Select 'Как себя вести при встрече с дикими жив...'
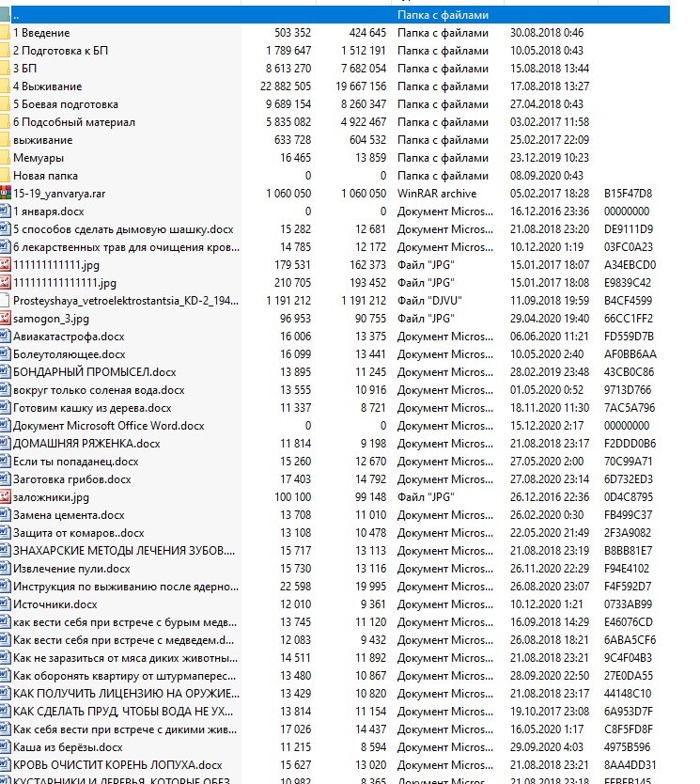 125,729
